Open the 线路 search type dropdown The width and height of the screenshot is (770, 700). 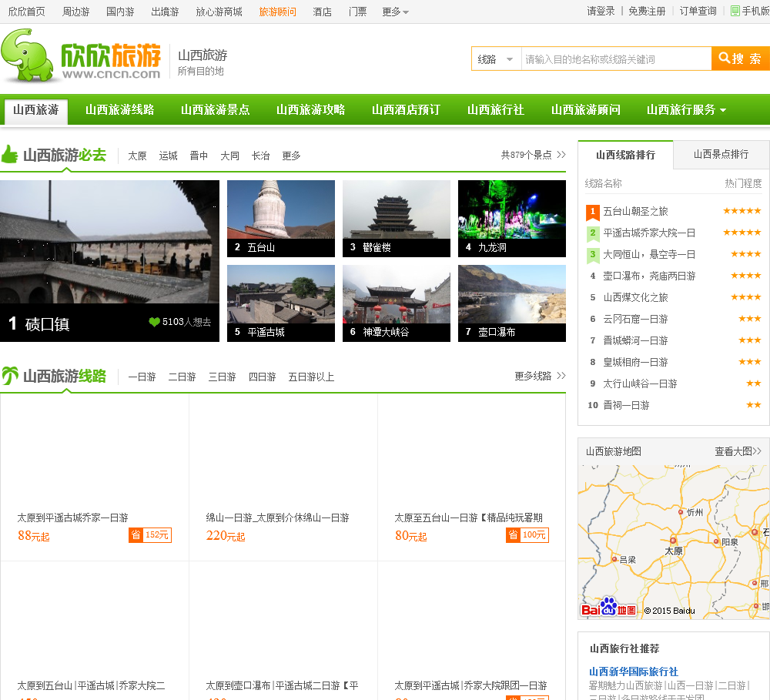click(497, 59)
